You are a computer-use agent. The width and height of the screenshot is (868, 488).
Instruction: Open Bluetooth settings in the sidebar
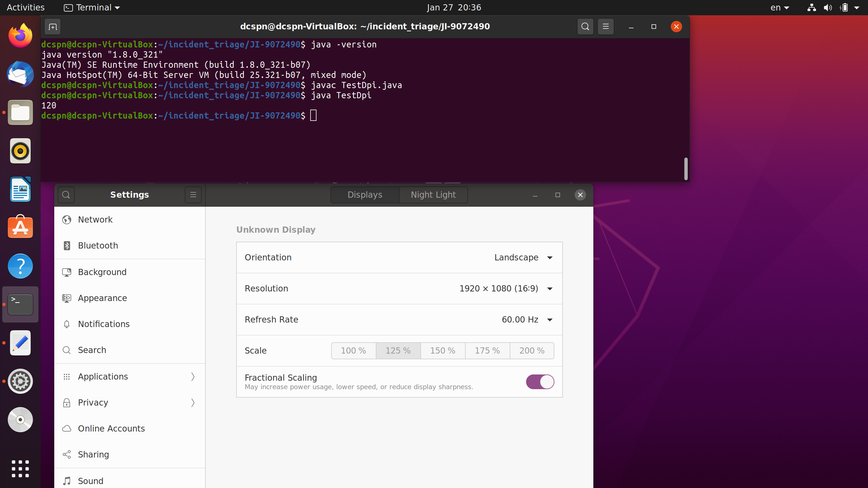pyautogui.click(x=98, y=245)
